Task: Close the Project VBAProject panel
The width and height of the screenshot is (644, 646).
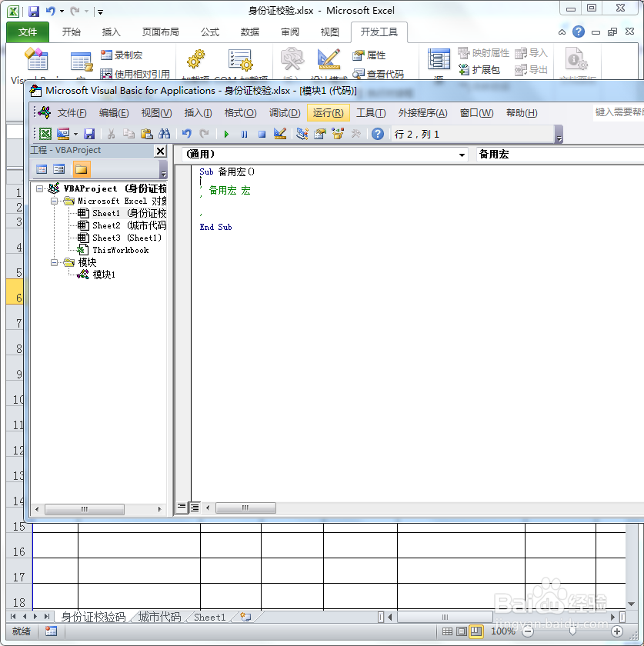Action: [x=160, y=152]
